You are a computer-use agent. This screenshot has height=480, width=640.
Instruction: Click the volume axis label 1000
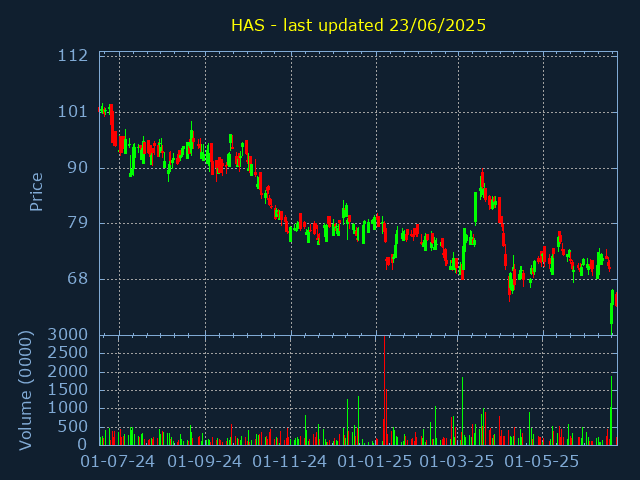(x=68, y=408)
